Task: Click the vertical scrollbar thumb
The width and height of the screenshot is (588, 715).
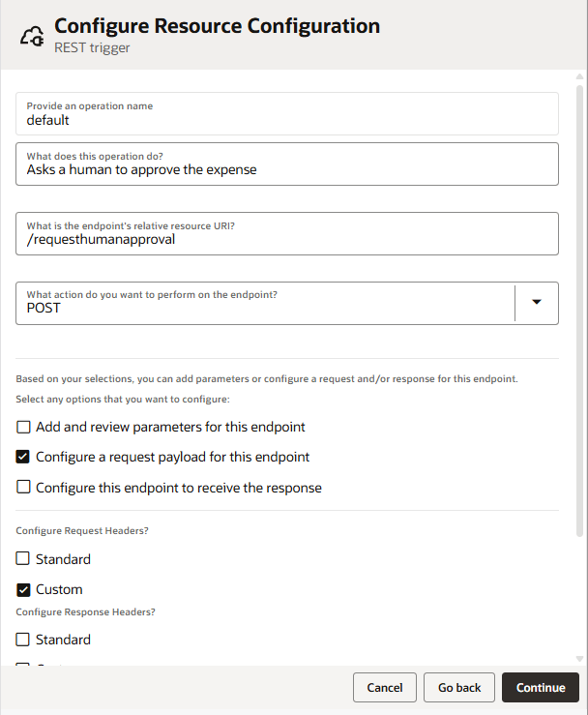Action: click(579, 310)
